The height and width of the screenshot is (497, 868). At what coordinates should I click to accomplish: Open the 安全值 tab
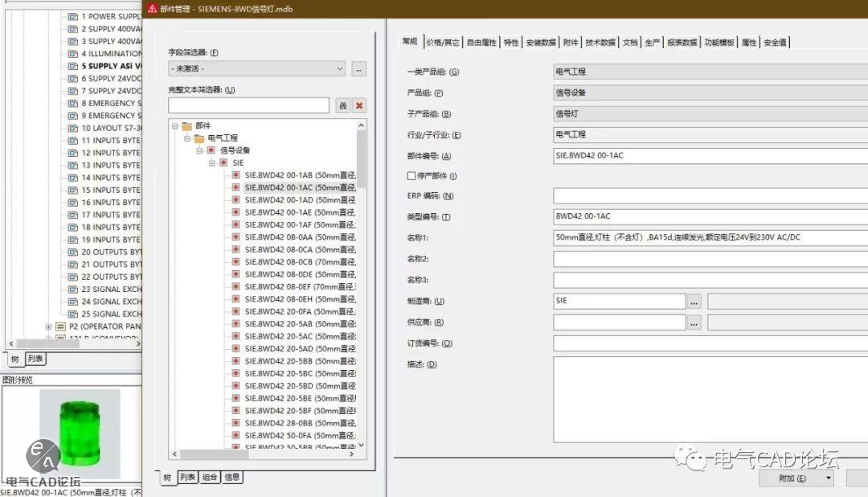click(x=775, y=43)
